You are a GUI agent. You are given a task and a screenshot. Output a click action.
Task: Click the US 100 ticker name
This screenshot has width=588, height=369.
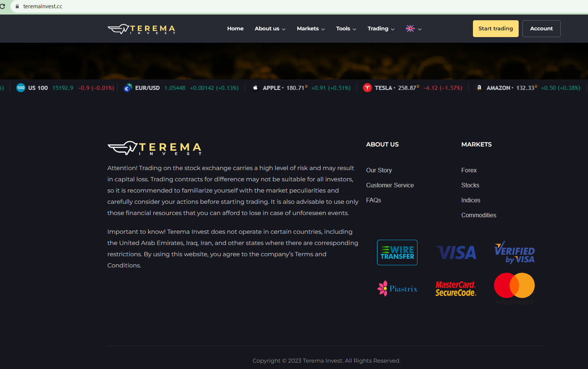[38, 88]
